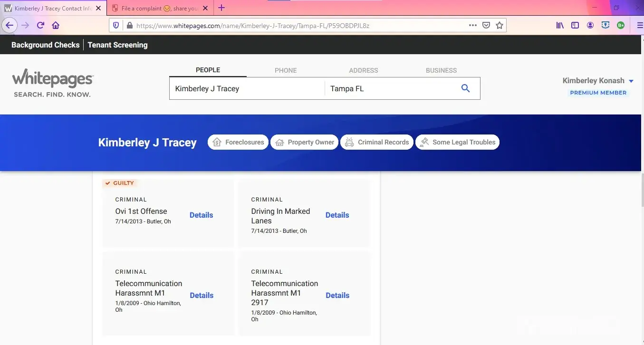The height and width of the screenshot is (345, 644).
Task: Expand the Kimberley Konash account dropdown
Action: (x=631, y=81)
